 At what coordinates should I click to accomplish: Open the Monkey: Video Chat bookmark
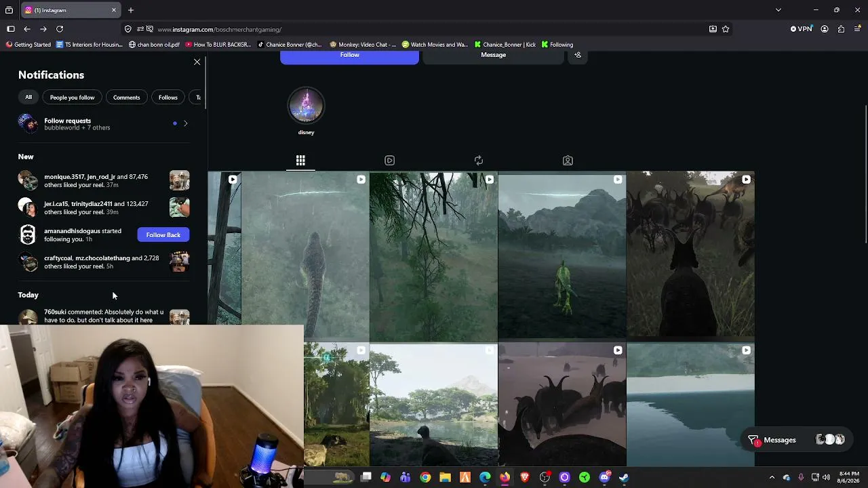pyautogui.click(x=363, y=45)
